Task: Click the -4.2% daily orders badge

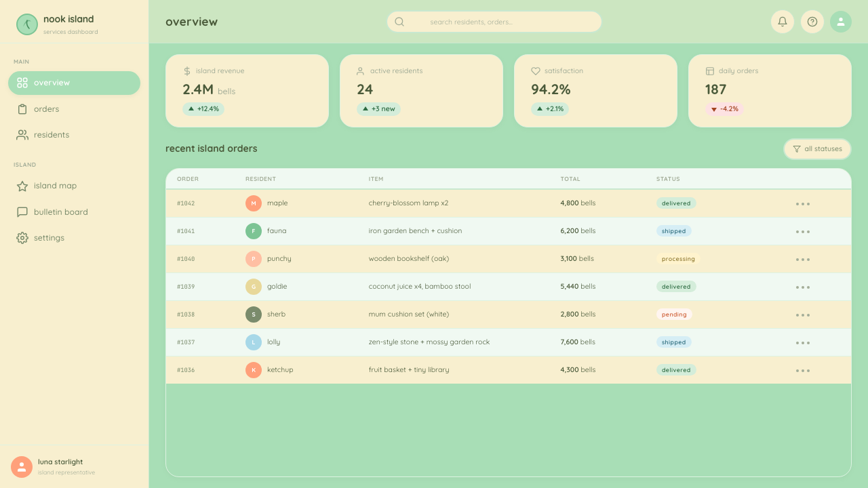Action: (x=724, y=109)
